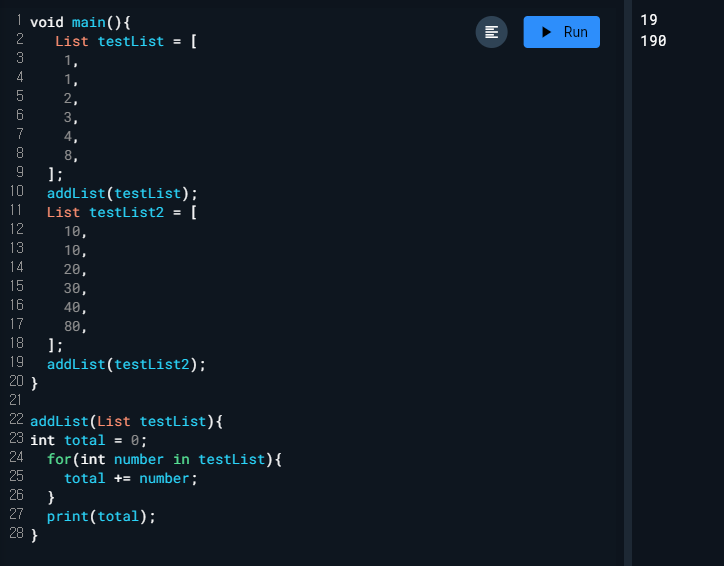
Task: Place cursor on 'addList(testList);' line 10
Action: coord(122,193)
